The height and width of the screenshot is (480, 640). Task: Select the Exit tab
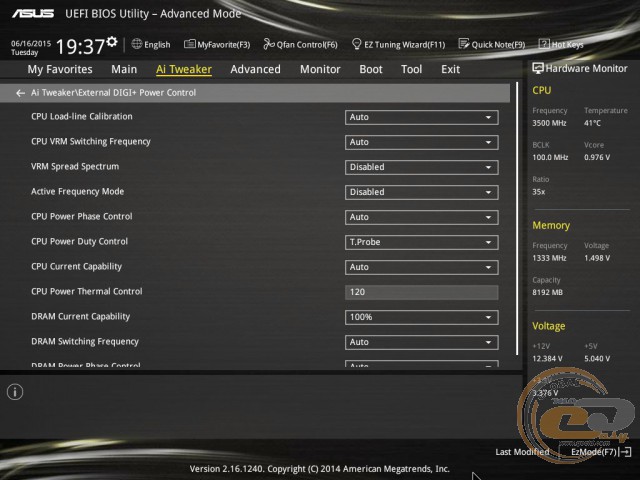coord(450,69)
